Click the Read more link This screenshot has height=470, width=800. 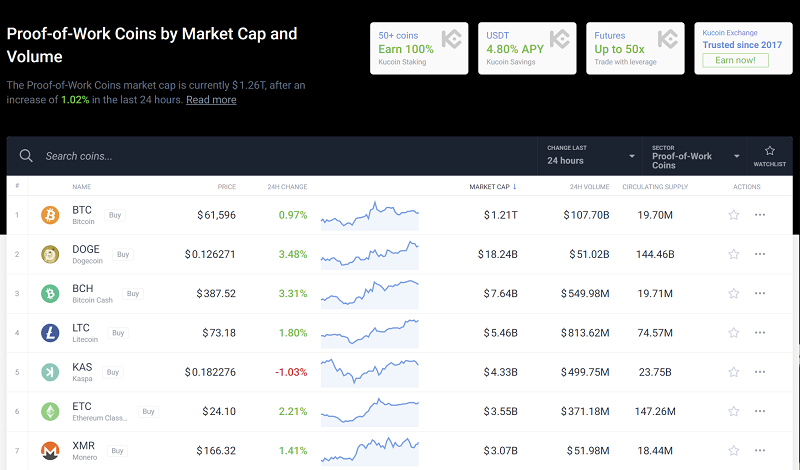tap(211, 100)
